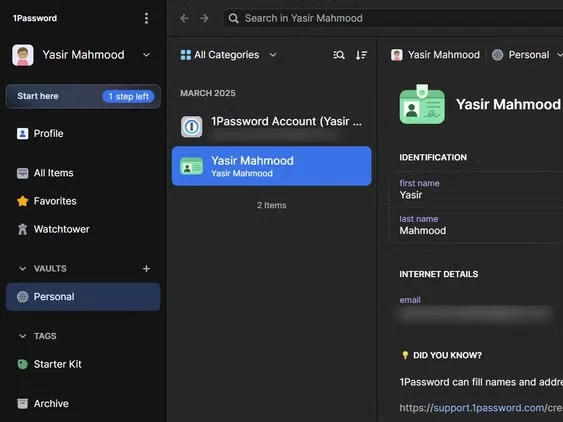Click the filter list search icon
The height and width of the screenshot is (422, 563).
coord(339,55)
